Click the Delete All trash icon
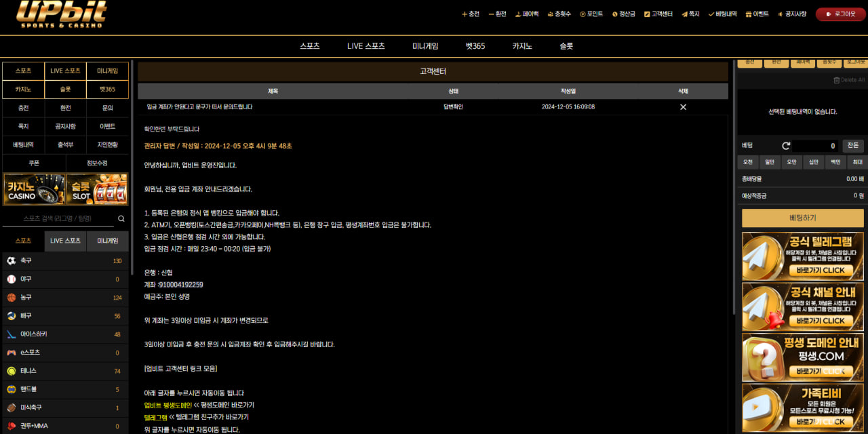Image resolution: width=868 pixels, height=434 pixels. (x=836, y=80)
